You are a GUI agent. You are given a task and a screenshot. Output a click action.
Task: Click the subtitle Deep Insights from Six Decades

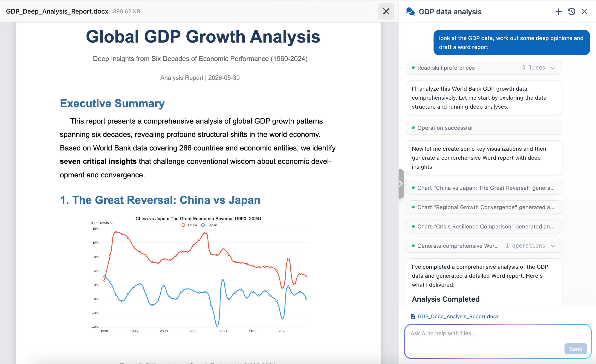(x=200, y=58)
